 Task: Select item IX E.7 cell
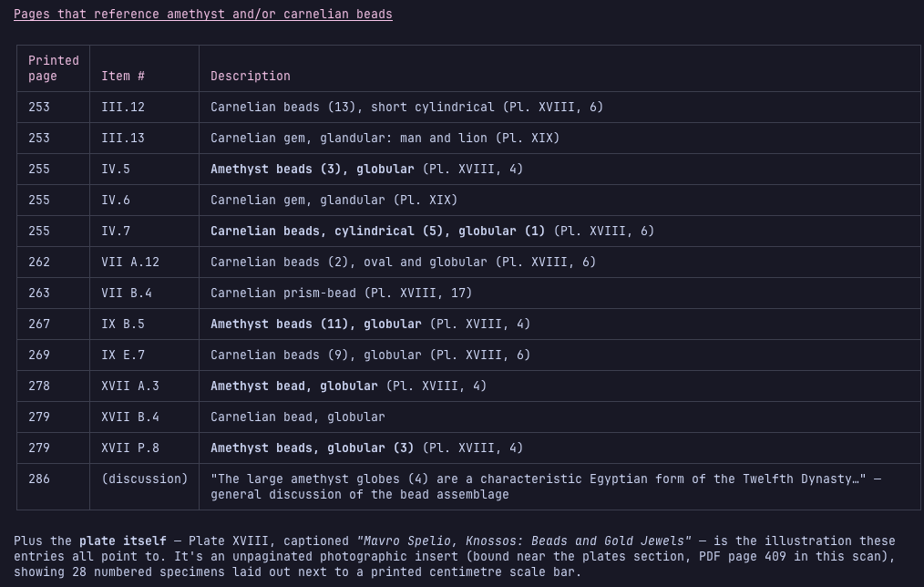144,355
